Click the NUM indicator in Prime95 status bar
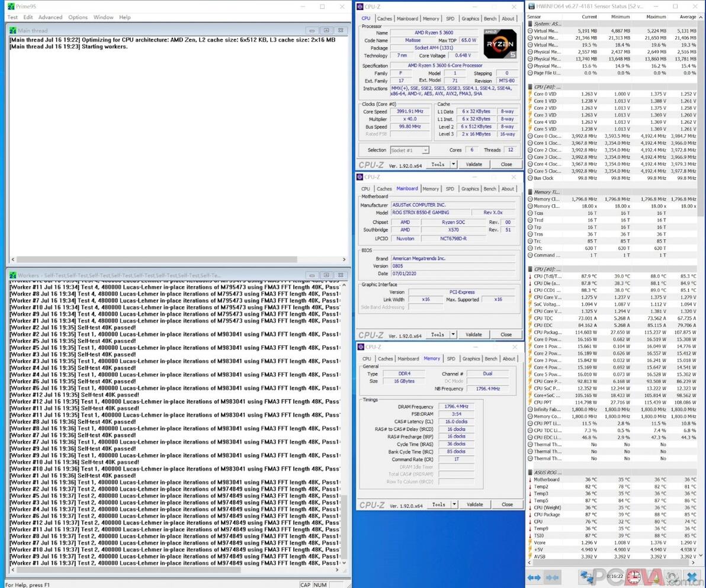Image resolution: width=706 pixels, height=588 pixels. 320,584
